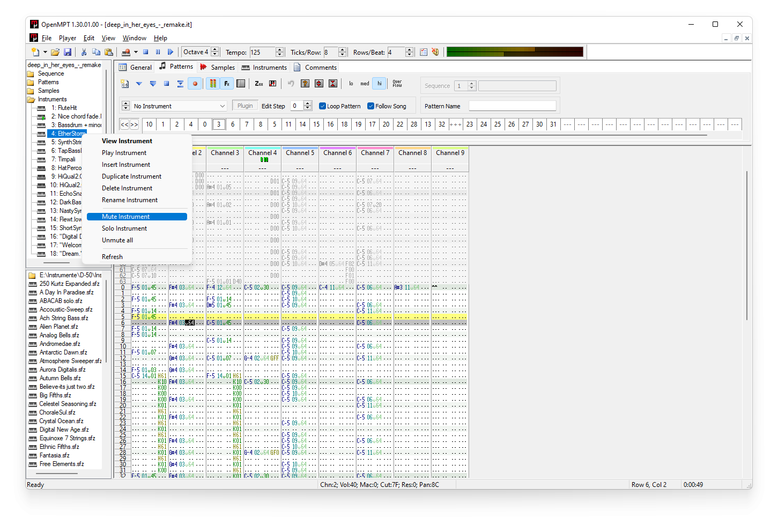Image resolution: width=778 pixels, height=532 pixels.
Task: Click the Pattern Name input field
Action: [512, 106]
